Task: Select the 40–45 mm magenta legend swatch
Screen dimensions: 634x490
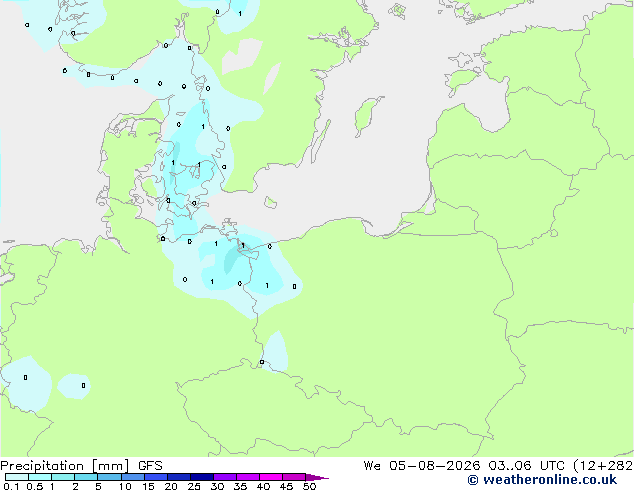Action: point(271,477)
